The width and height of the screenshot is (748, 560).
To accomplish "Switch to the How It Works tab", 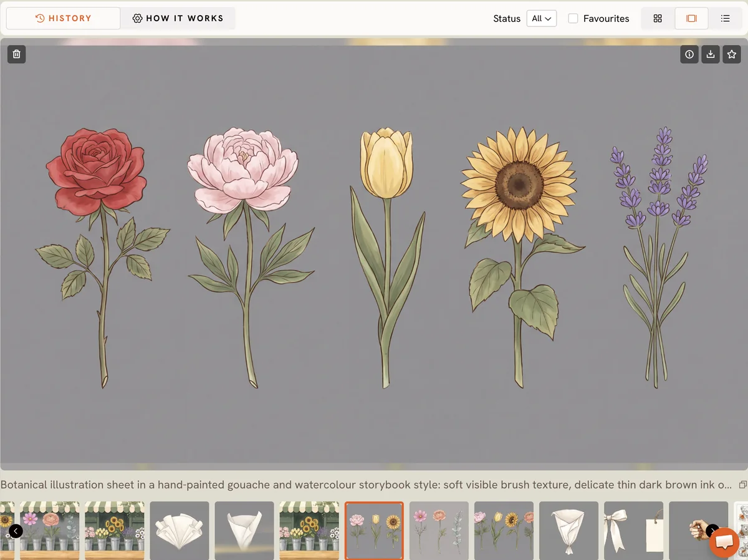I will click(178, 19).
